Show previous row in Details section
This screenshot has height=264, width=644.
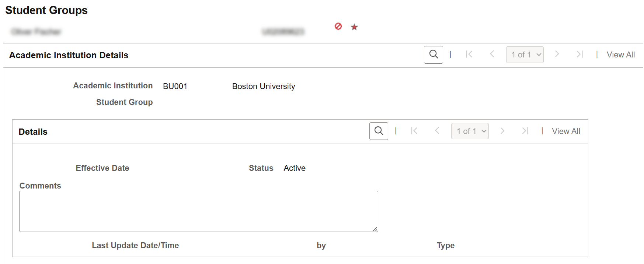(x=437, y=131)
